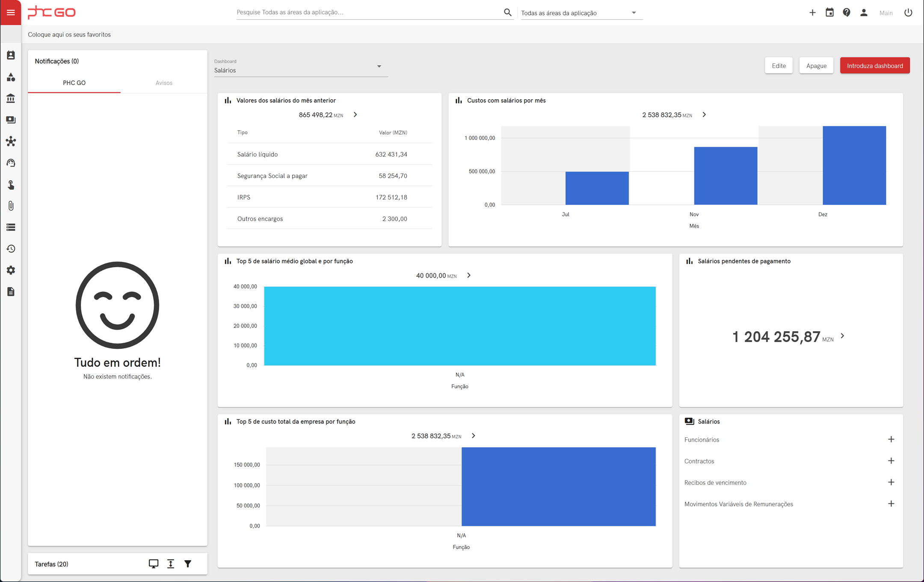The height and width of the screenshot is (582, 924).
Task: Click the Outros encargos row
Action: [329, 218]
